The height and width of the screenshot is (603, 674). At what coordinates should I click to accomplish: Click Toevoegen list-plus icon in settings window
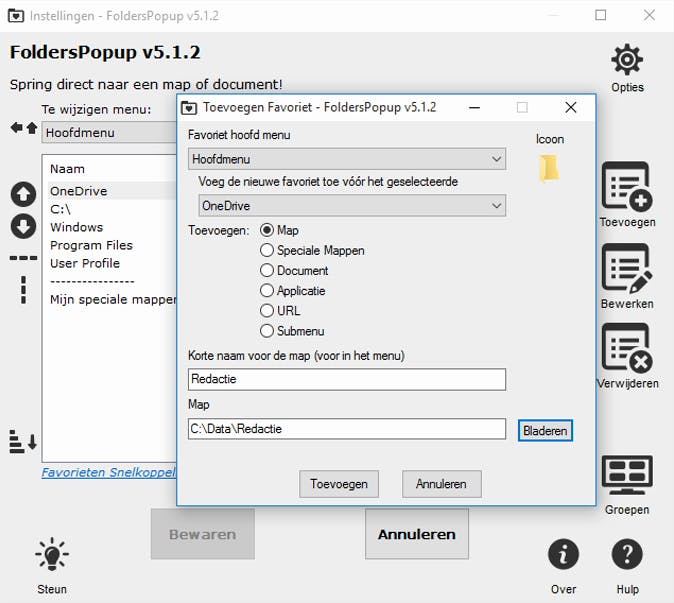click(x=627, y=187)
